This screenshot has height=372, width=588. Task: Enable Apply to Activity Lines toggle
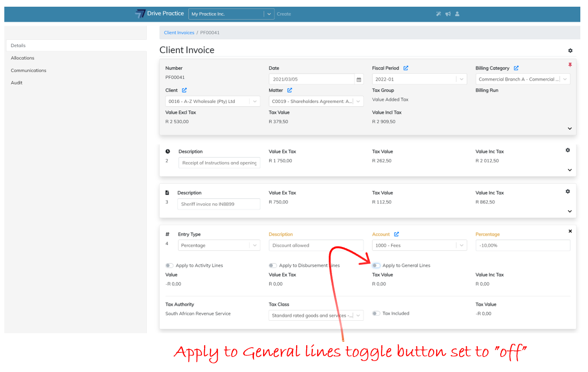click(x=169, y=266)
